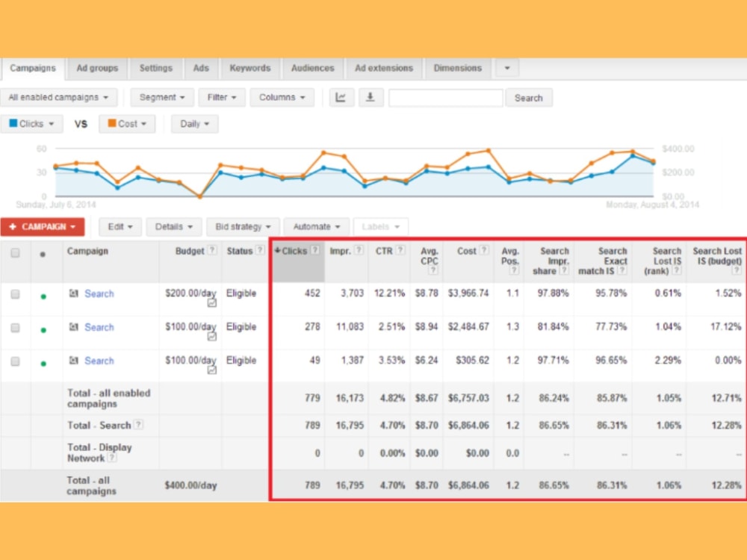This screenshot has width=747, height=560.
Task: Switch to the Ads tab
Action: click(x=201, y=68)
